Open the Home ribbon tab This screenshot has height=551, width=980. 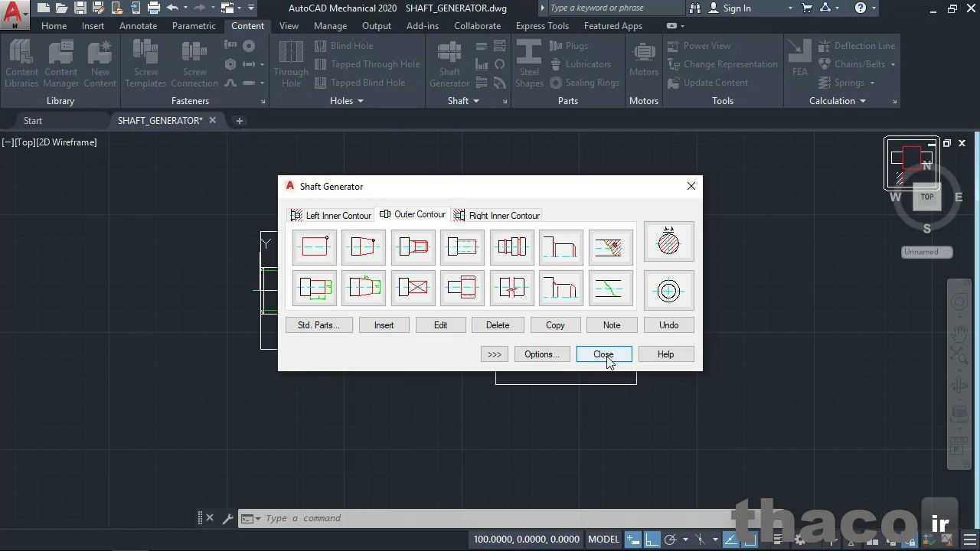tap(54, 26)
